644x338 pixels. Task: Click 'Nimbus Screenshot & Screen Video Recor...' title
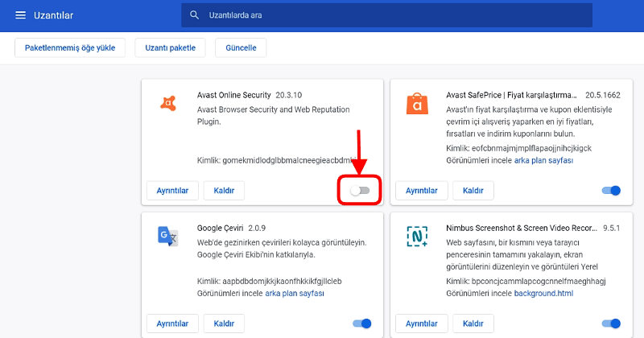coord(522,229)
